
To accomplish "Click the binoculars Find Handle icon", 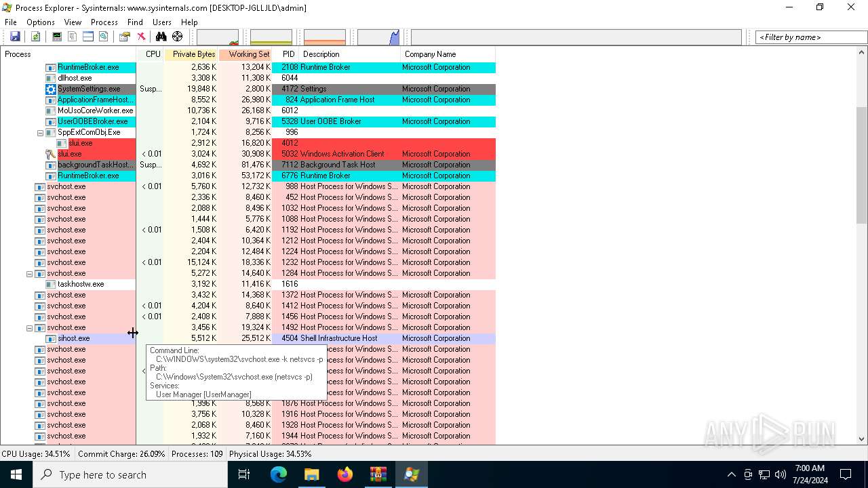I will click(161, 37).
